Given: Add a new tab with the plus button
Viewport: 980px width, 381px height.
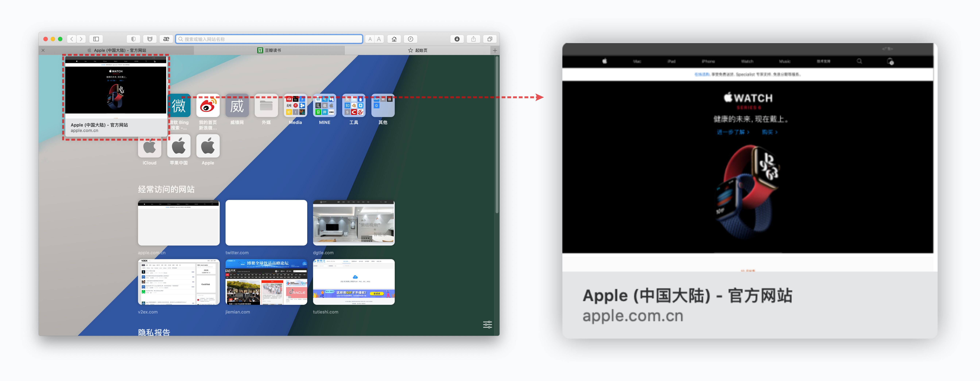Looking at the screenshot, I should pos(495,50).
